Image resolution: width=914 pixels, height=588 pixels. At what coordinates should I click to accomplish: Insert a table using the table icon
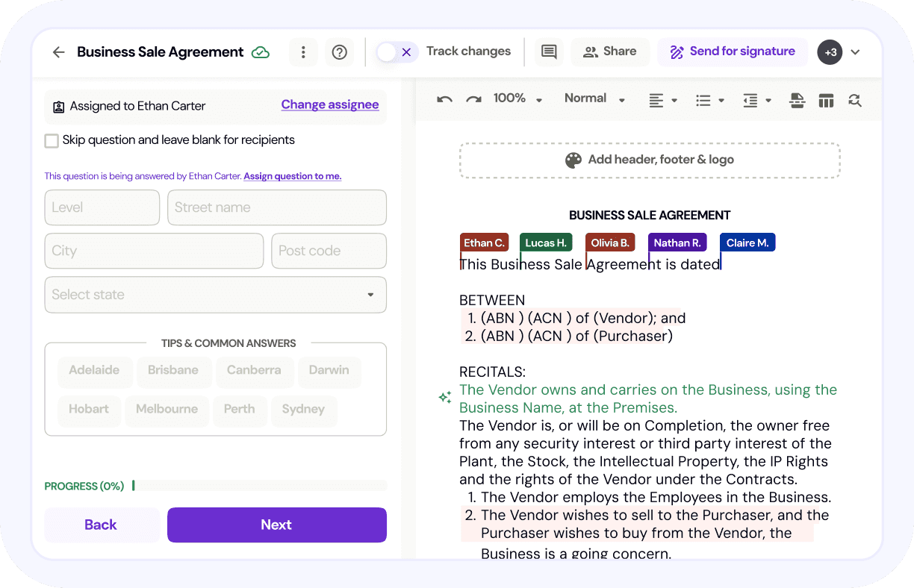coord(826,101)
